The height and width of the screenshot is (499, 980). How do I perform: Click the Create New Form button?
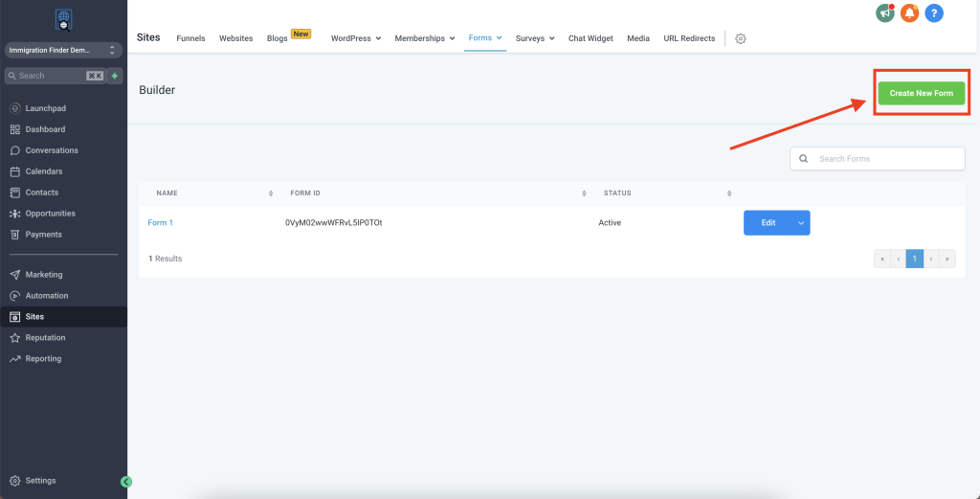pyautogui.click(x=922, y=93)
